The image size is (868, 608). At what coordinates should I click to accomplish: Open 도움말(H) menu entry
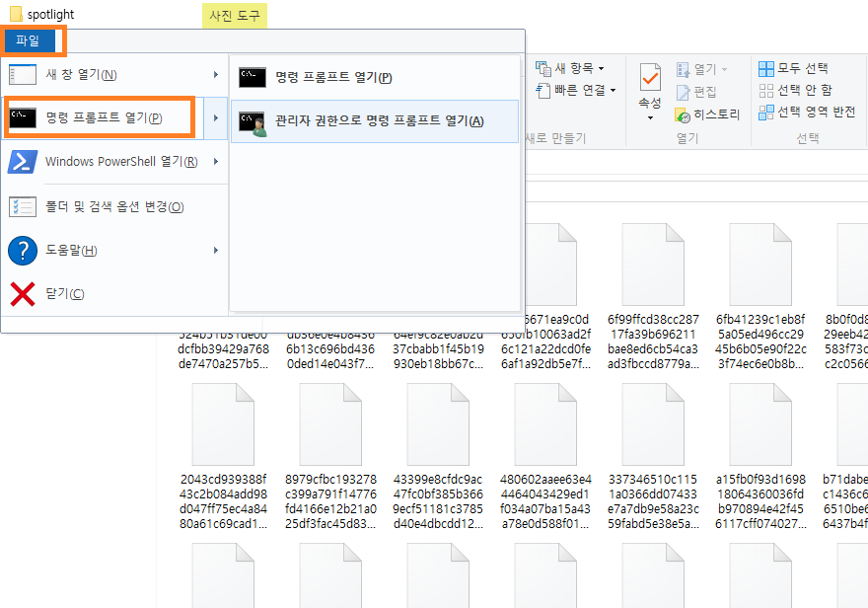(x=114, y=251)
